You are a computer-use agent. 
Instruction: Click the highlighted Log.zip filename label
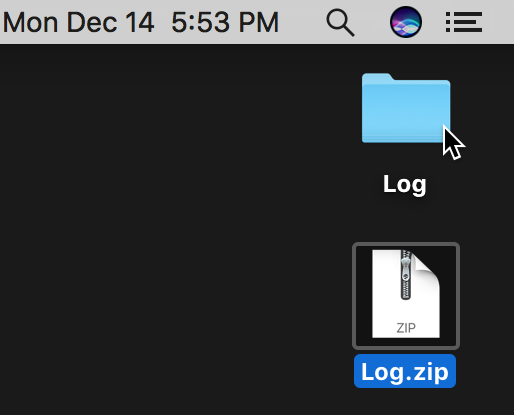tap(405, 371)
